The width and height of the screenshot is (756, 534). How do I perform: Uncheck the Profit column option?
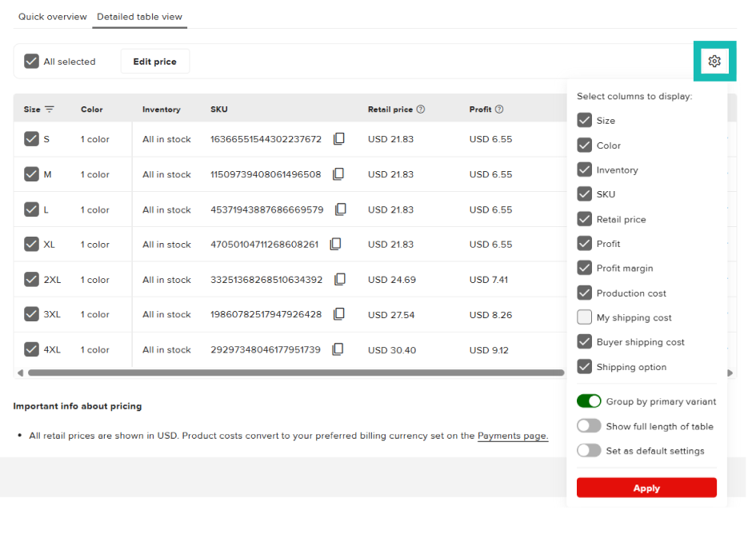(x=584, y=243)
